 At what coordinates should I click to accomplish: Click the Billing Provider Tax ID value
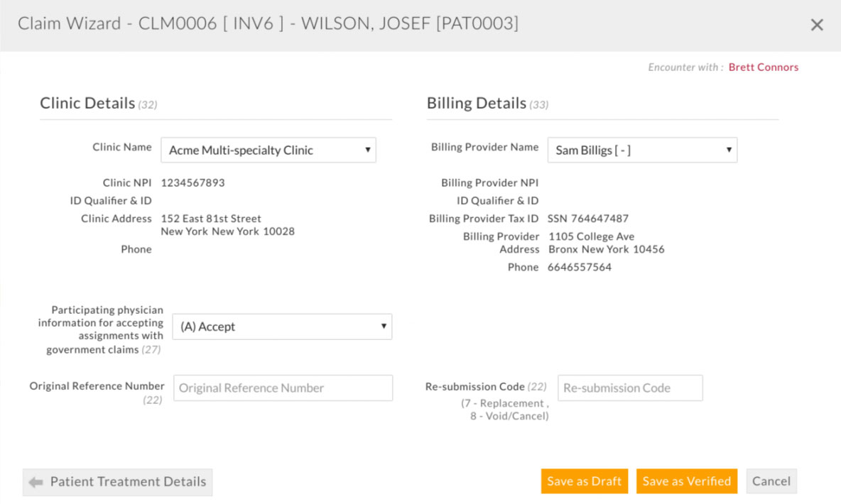pos(587,219)
